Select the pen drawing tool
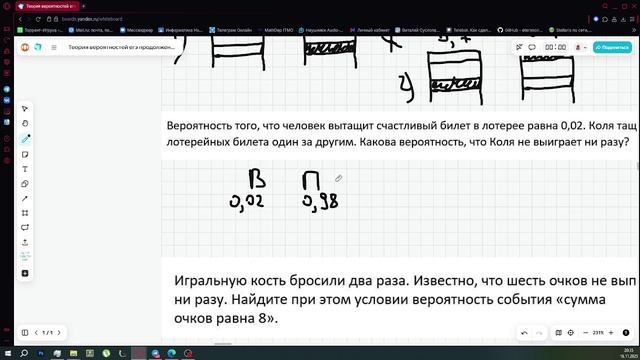Screen dimensions: 640x360 coord(25,139)
